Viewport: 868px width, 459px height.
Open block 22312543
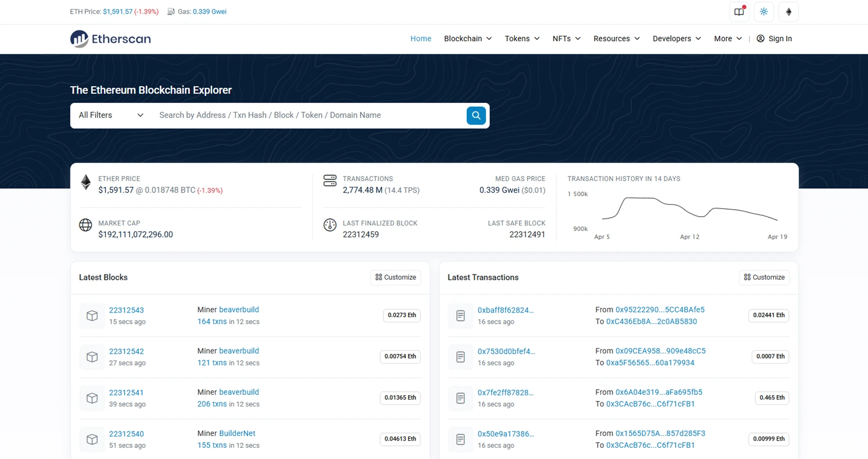127,310
